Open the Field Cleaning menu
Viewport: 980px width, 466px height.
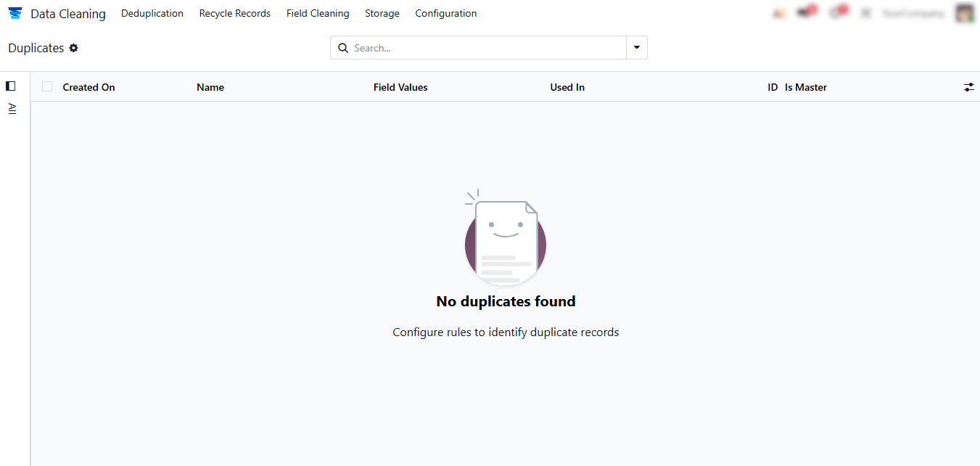[x=318, y=14]
